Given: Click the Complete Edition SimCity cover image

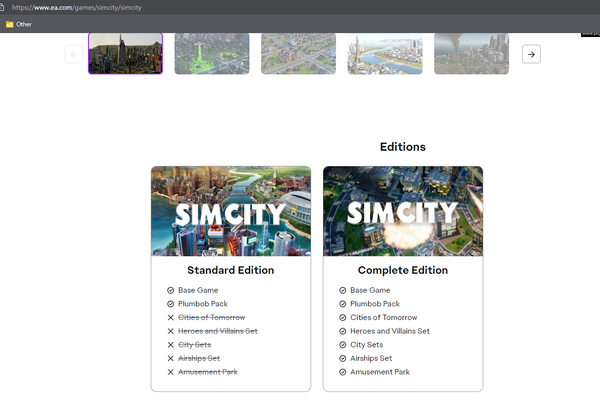Looking at the screenshot, I should (403, 211).
